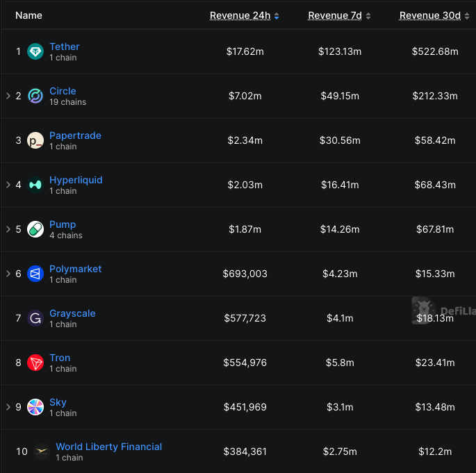Image resolution: width=476 pixels, height=473 pixels.
Task: Click the Polymarket logo icon
Action: pos(35,274)
